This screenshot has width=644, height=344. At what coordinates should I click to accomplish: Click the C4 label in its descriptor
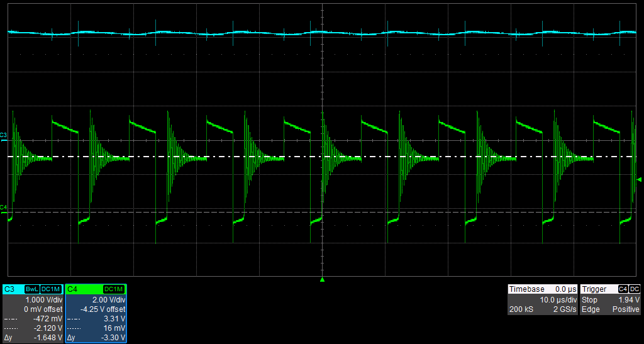tap(72, 289)
